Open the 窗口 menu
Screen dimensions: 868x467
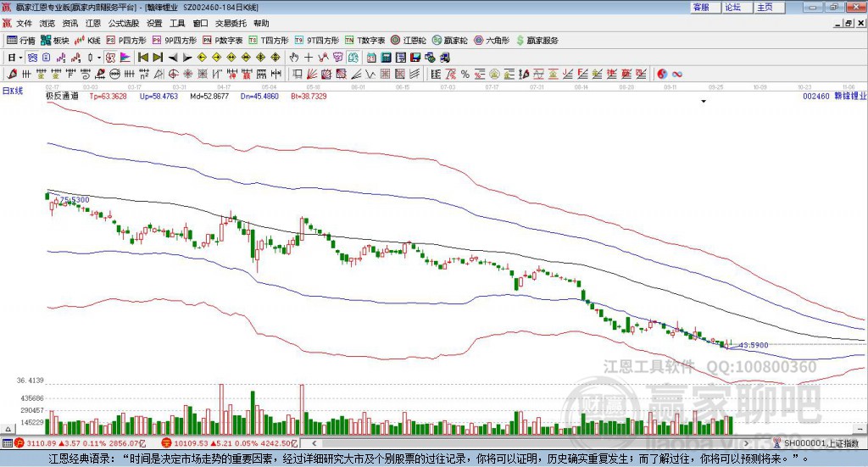(x=200, y=23)
